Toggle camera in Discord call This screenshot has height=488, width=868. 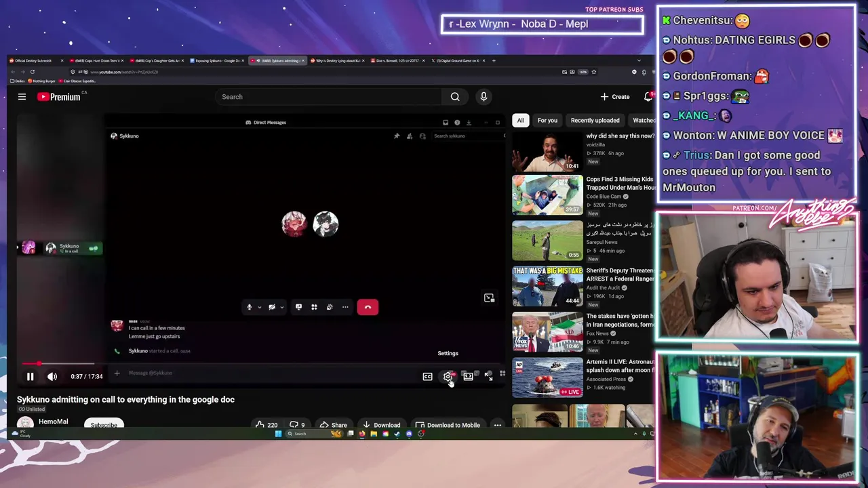[x=272, y=307]
